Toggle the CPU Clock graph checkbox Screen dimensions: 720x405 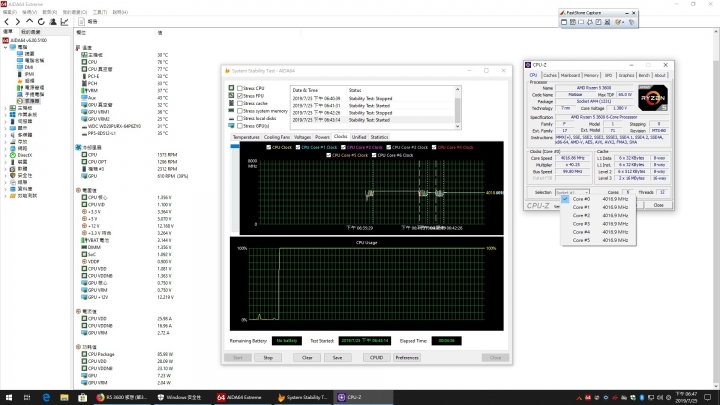coord(269,147)
